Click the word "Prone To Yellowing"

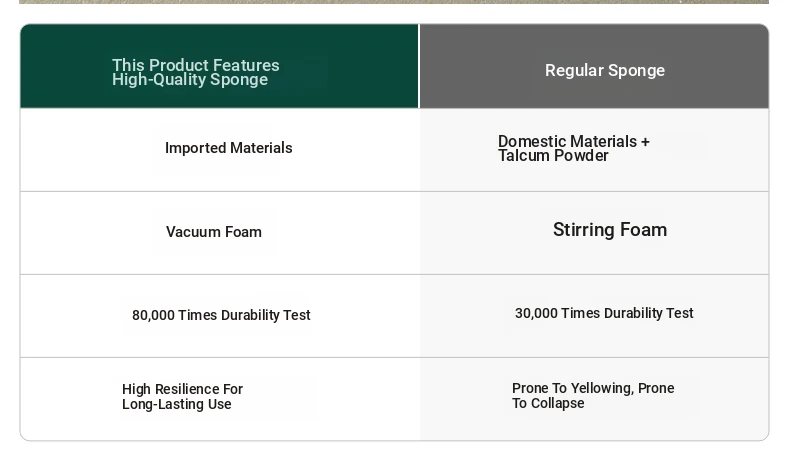click(573, 388)
